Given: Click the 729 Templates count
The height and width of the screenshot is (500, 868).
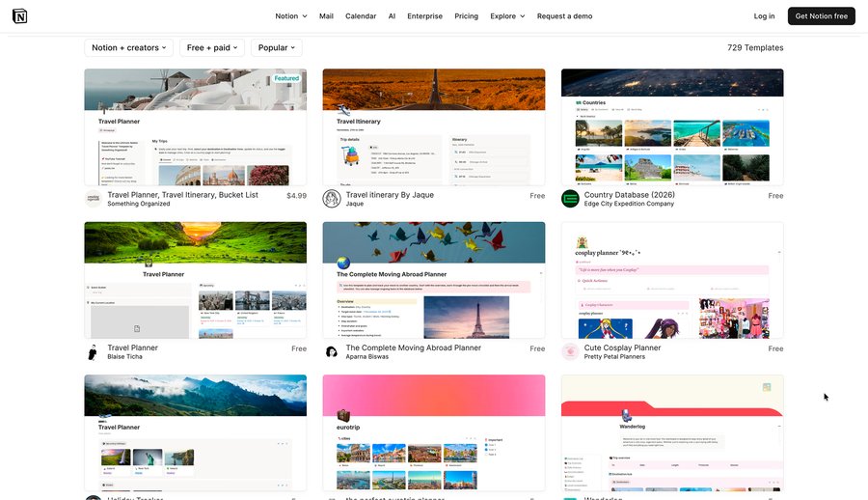Looking at the screenshot, I should click(755, 47).
